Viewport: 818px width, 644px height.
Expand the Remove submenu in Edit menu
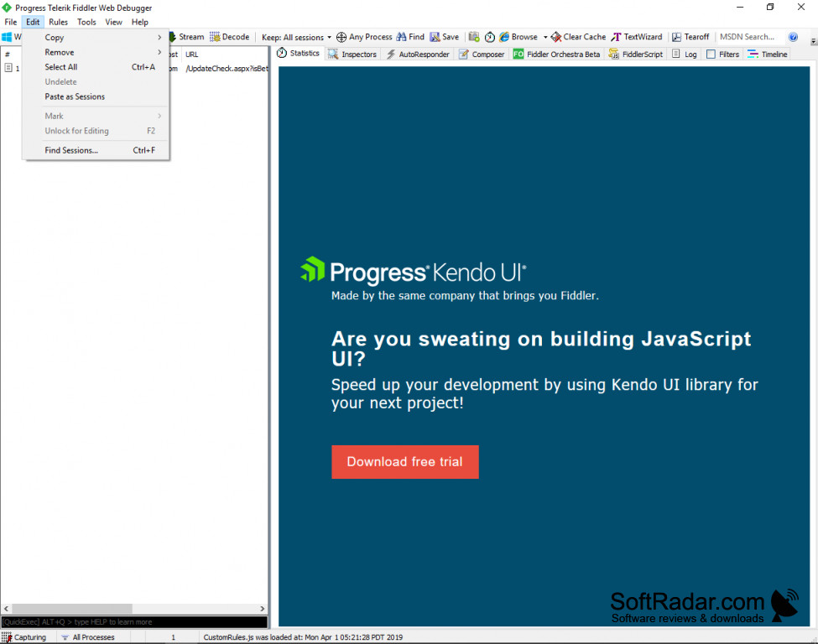pyautogui.click(x=96, y=52)
